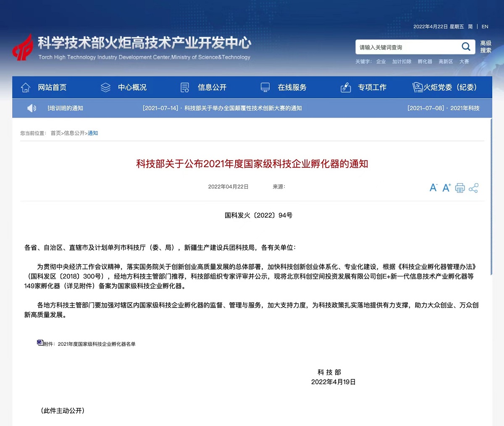Select keyword 高新区
The width and height of the screenshot is (504, 426).
tap(446, 61)
